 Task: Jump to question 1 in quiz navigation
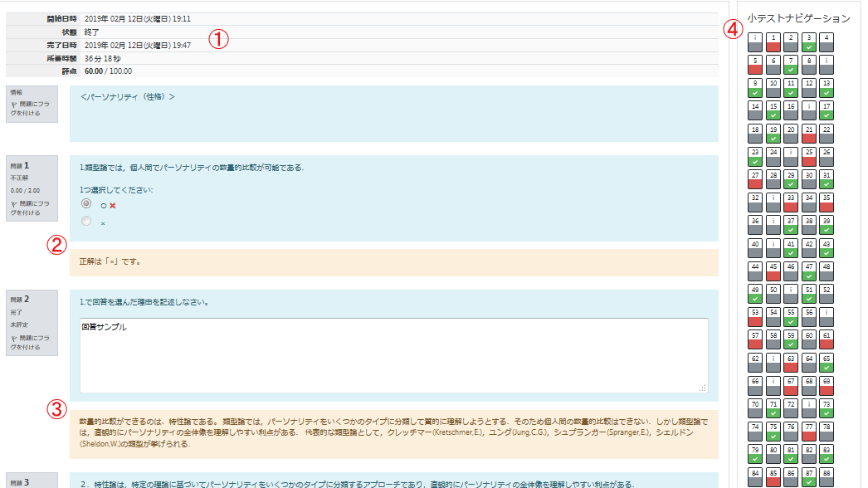tap(773, 42)
